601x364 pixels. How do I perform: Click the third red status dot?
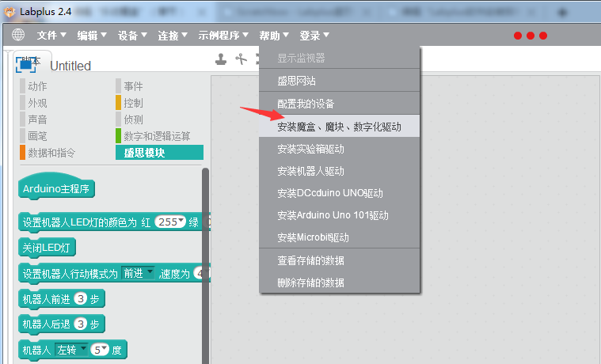tap(543, 36)
